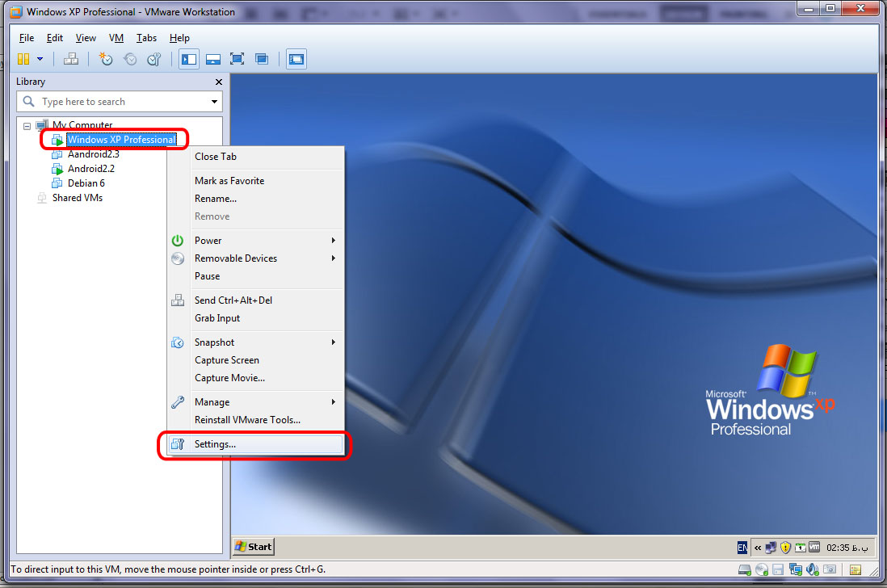Open the library search dropdown arrow

pyautogui.click(x=215, y=102)
